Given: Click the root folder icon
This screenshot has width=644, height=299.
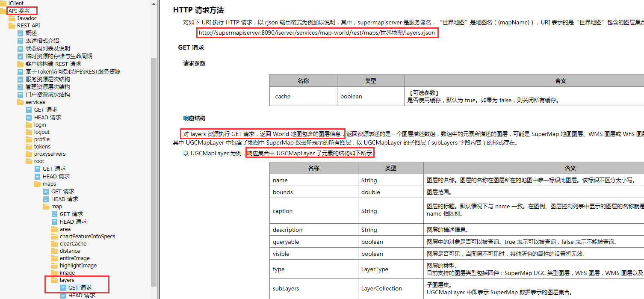Looking at the screenshot, I should tap(29, 161).
